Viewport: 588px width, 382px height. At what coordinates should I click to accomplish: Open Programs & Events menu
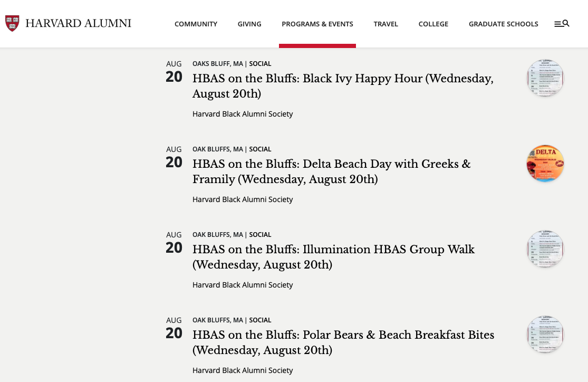pos(317,24)
